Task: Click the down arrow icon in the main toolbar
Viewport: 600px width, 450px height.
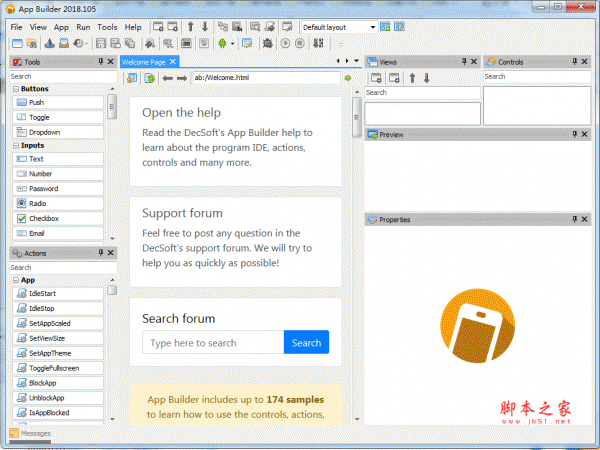Action: click(x=205, y=26)
